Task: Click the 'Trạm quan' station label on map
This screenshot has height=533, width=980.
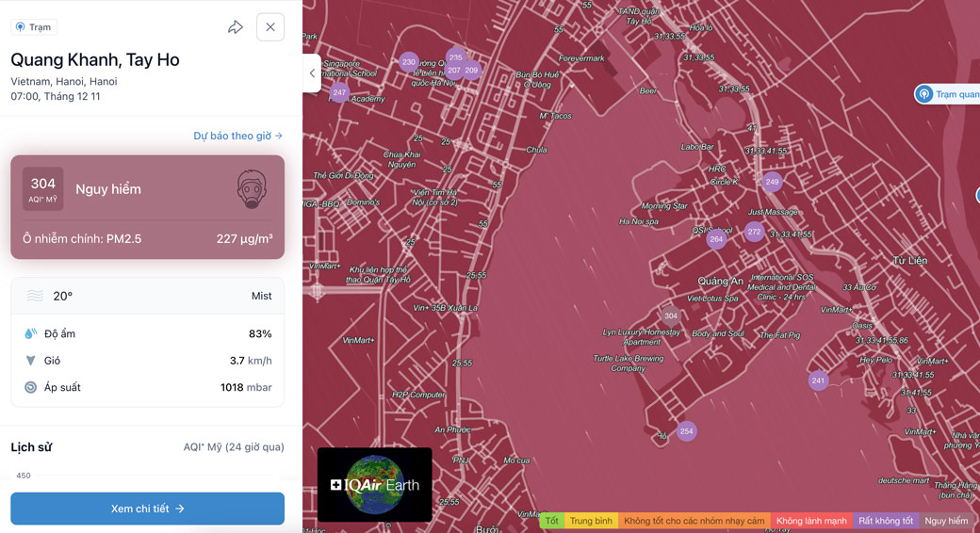Action: click(950, 94)
